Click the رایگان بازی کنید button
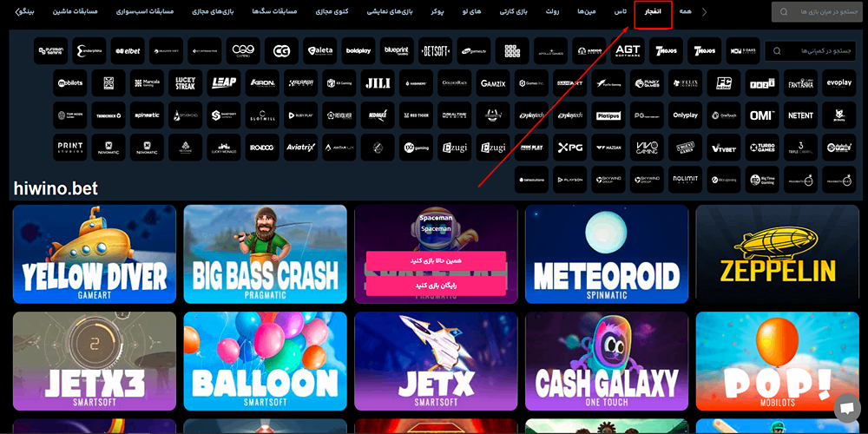 point(435,285)
